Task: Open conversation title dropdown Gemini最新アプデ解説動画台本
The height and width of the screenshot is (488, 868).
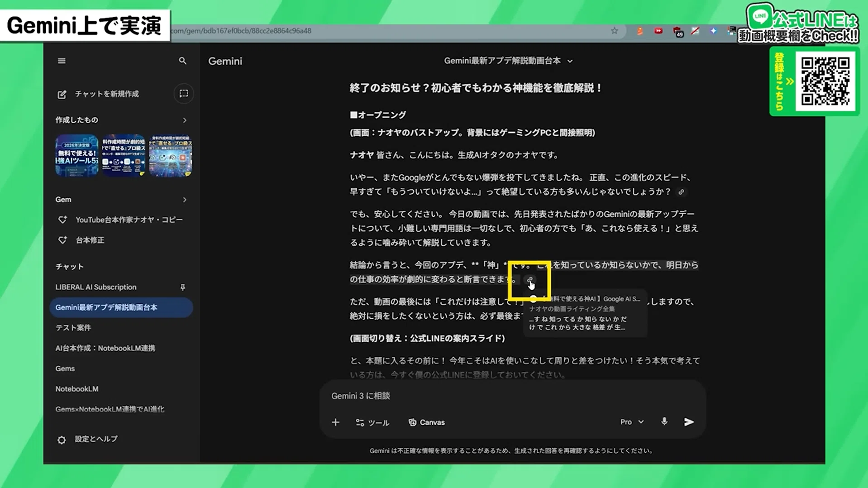Action: click(x=508, y=61)
